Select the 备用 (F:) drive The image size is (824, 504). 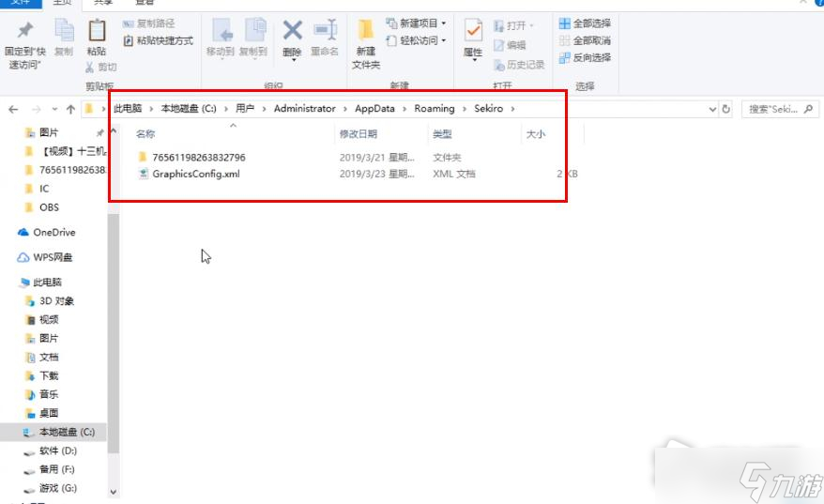coord(56,469)
